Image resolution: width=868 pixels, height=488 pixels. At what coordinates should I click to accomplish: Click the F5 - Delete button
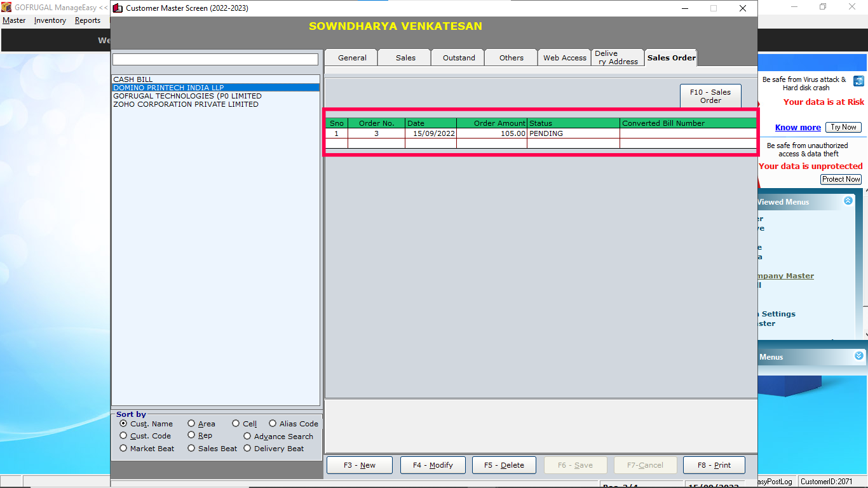[x=504, y=465]
